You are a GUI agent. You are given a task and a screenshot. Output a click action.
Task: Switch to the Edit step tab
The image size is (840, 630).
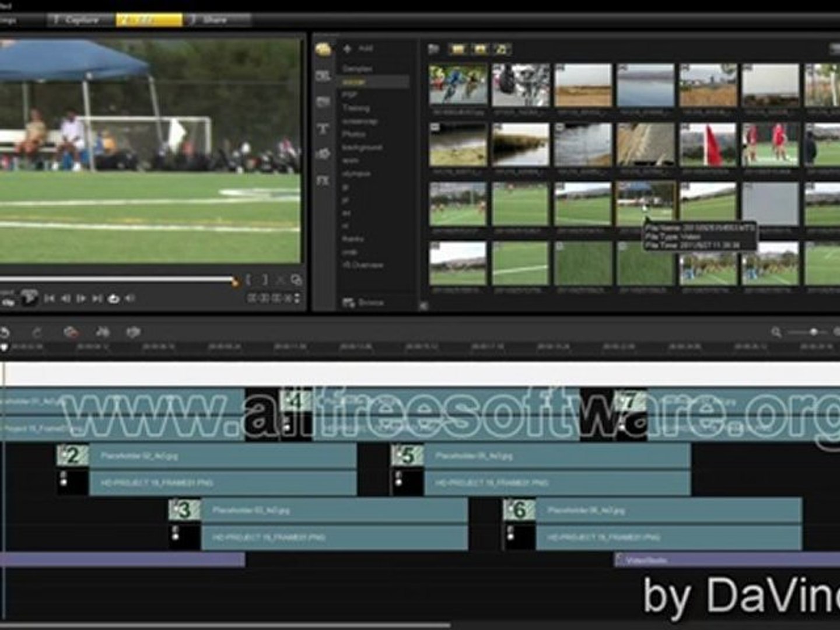(149, 20)
